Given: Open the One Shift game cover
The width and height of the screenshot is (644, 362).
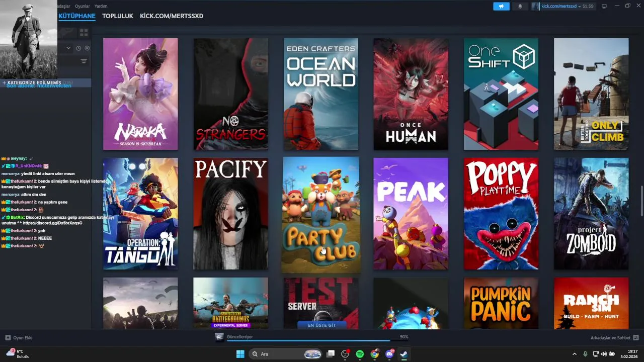Looking at the screenshot, I should coord(501,94).
